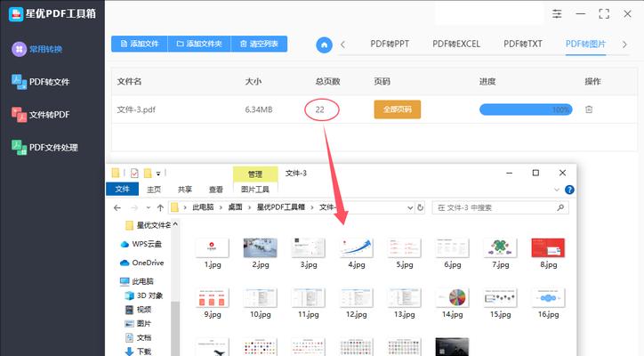This screenshot has height=356, width=644.
Task: Select 文件转PDF in the sidebar
Action: click(x=40, y=115)
